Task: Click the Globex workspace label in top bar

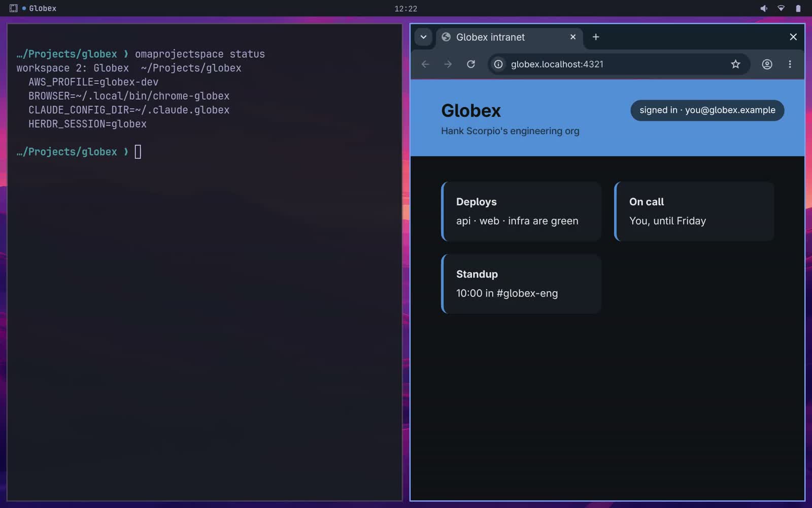Action: [x=43, y=9]
